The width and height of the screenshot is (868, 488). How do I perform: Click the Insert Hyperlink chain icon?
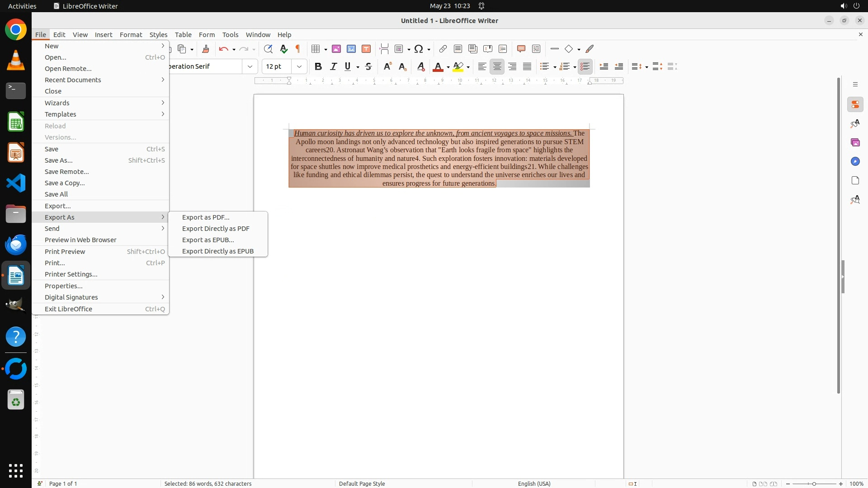(x=443, y=49)
